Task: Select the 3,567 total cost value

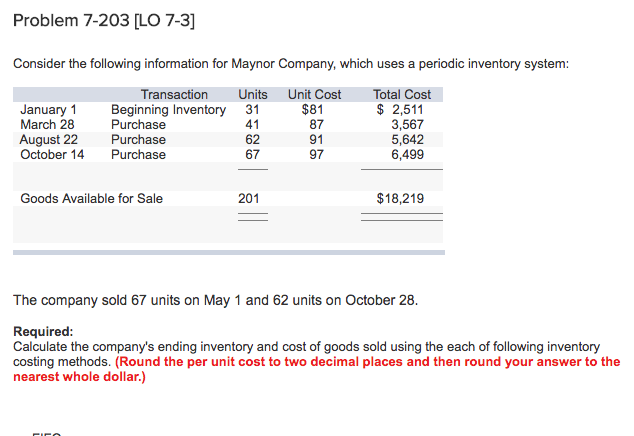Action: coord(407,125)
